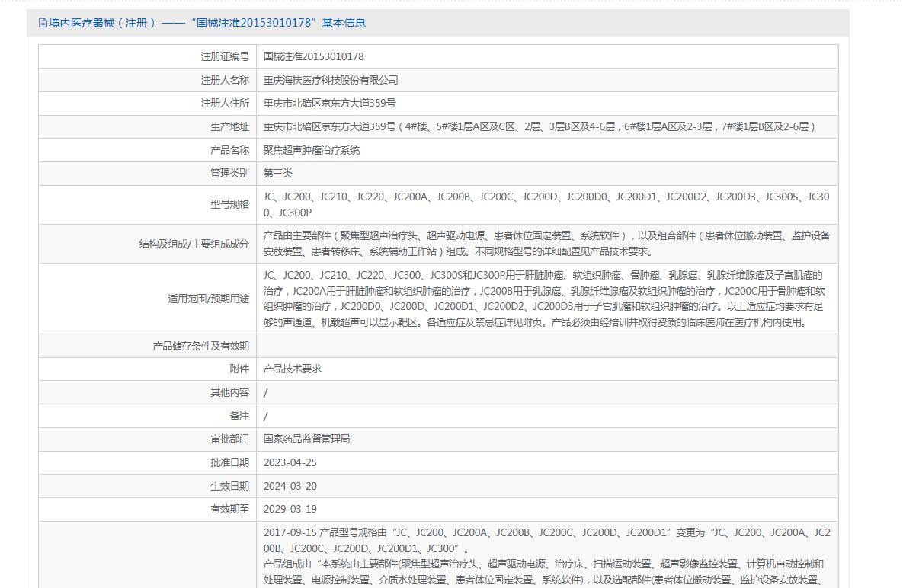Click the document icon in the header
Viewport: 903px width, 588px height.
(43, 23)
